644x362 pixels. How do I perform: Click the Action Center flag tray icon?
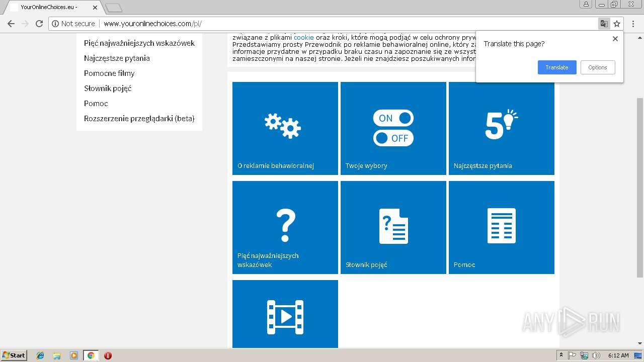pyautogui.click(x=573, y=355)
